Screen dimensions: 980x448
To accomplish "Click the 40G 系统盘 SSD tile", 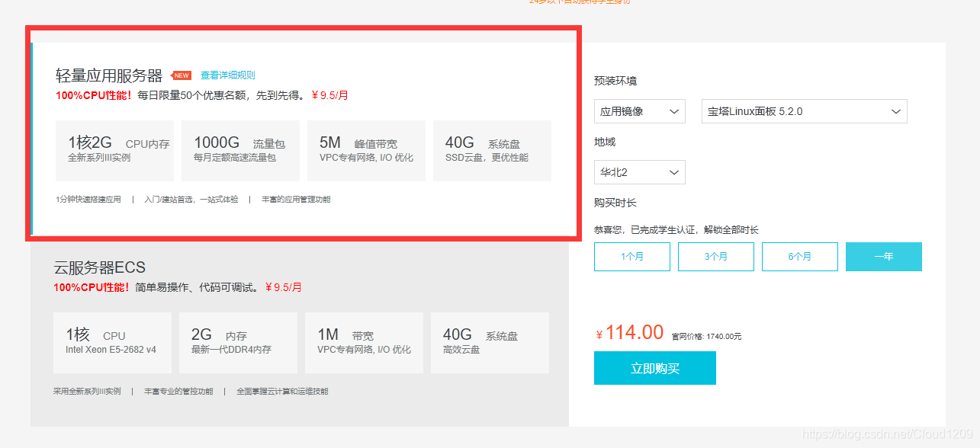I will pyautogui.click(x=492, y=150).
